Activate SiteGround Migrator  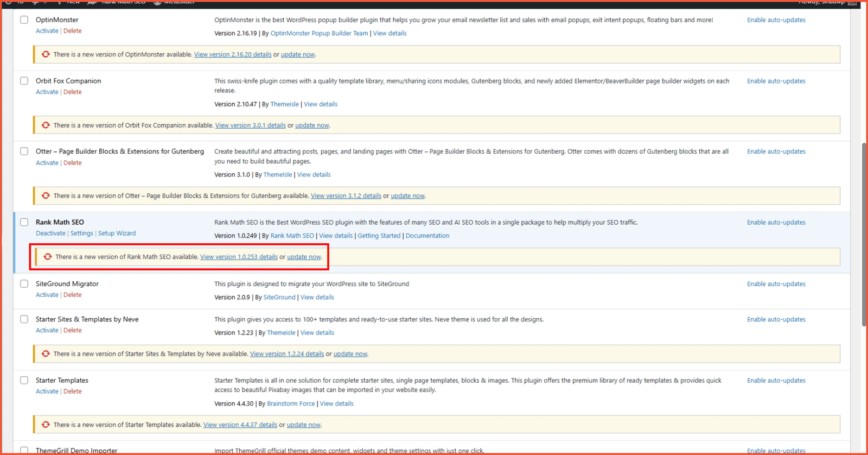click(x=47, y=295)
